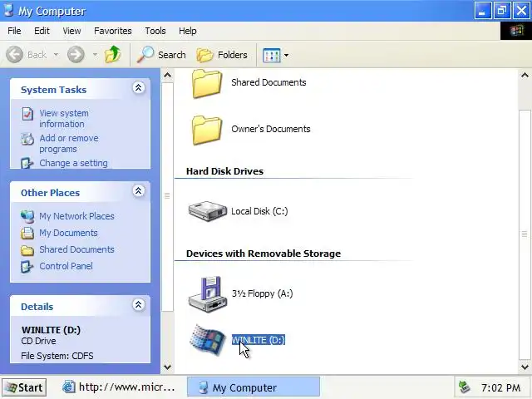Select the Local Disk (C:) drive icon
The height and width of the screenshot is (399, 532).
[207, 210]
